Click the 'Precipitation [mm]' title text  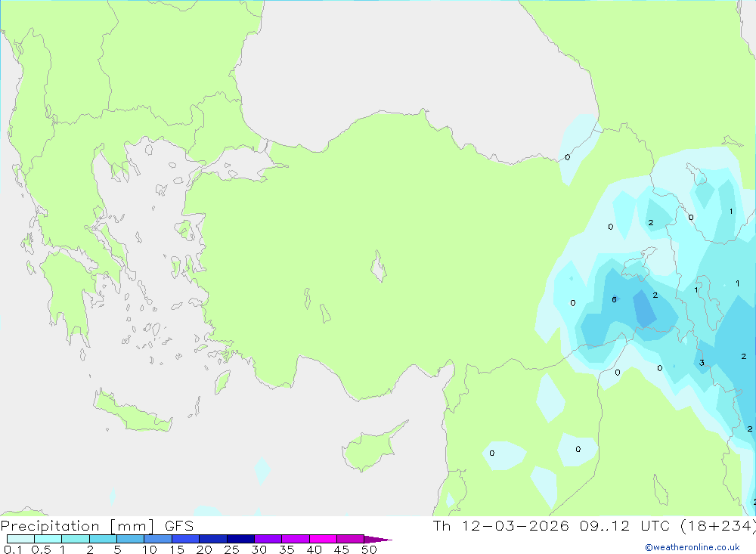[x=78, y=526]
